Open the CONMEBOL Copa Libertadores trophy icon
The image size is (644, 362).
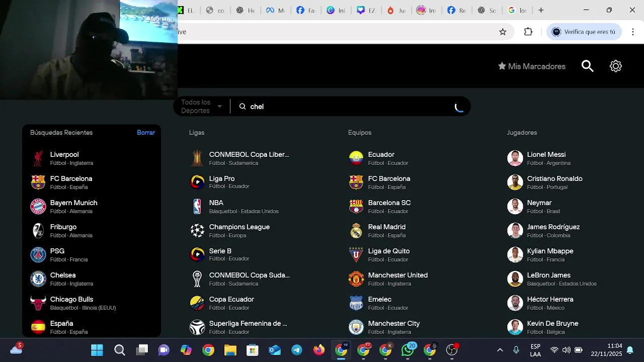[197, 158]
